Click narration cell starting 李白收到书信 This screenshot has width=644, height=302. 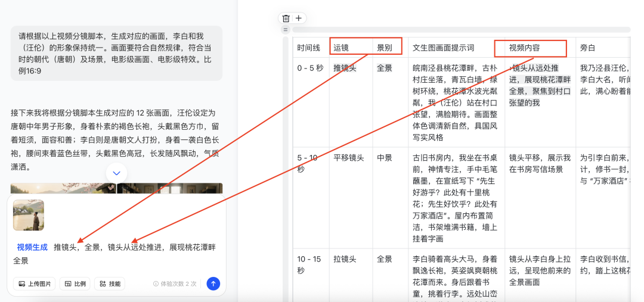[x=603, y=275]
